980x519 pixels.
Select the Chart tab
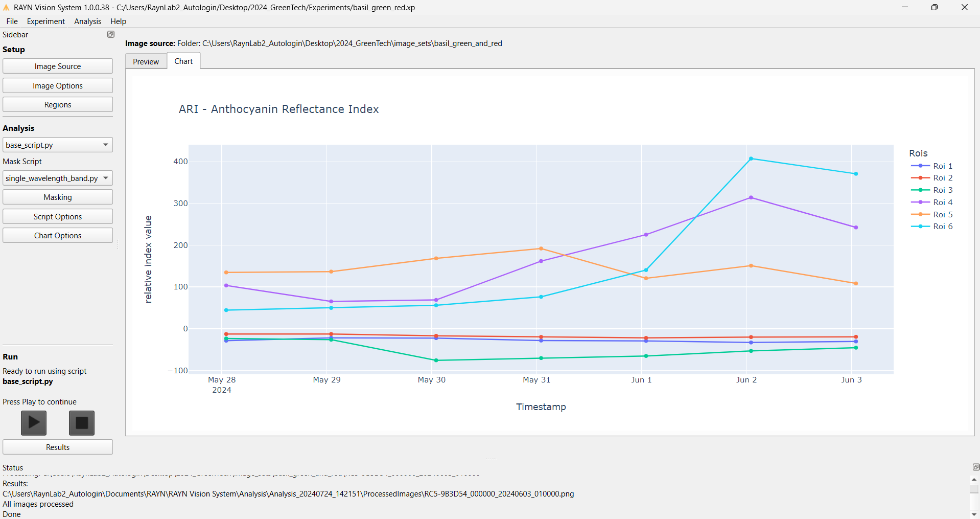click(183, 61)
